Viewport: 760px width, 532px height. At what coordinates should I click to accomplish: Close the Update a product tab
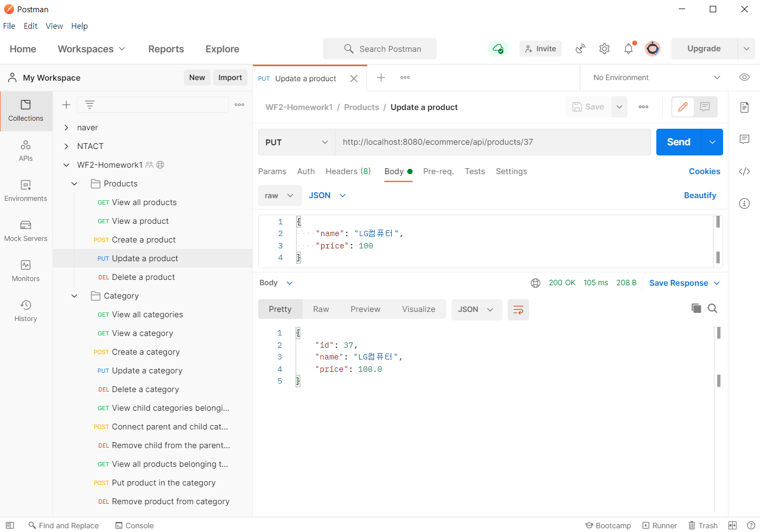354,79
